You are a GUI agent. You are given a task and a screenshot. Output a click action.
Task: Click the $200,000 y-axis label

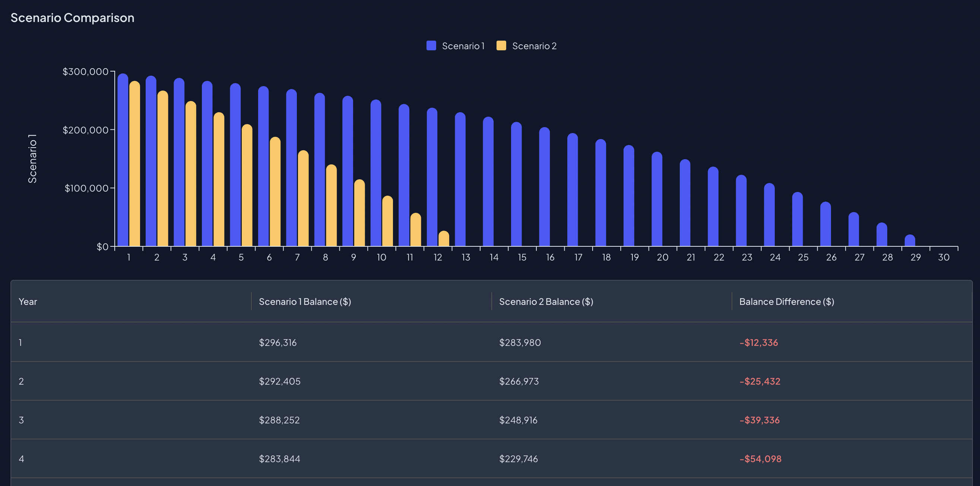tap(86, 130)
